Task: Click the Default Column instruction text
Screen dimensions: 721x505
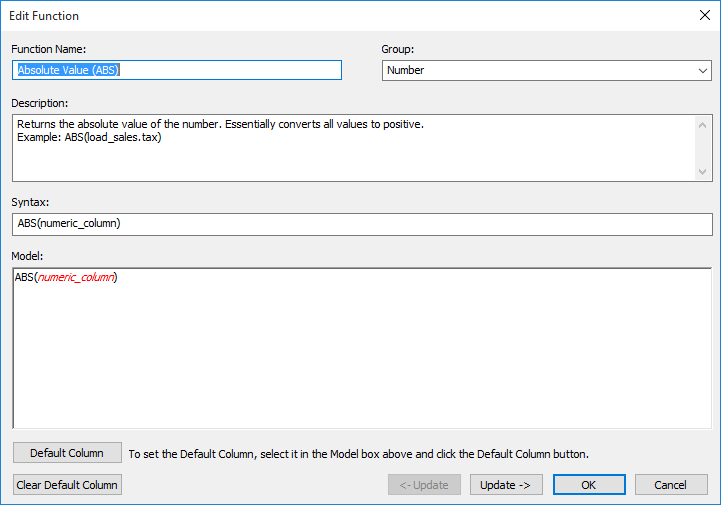Action: (x=358, y=454)
